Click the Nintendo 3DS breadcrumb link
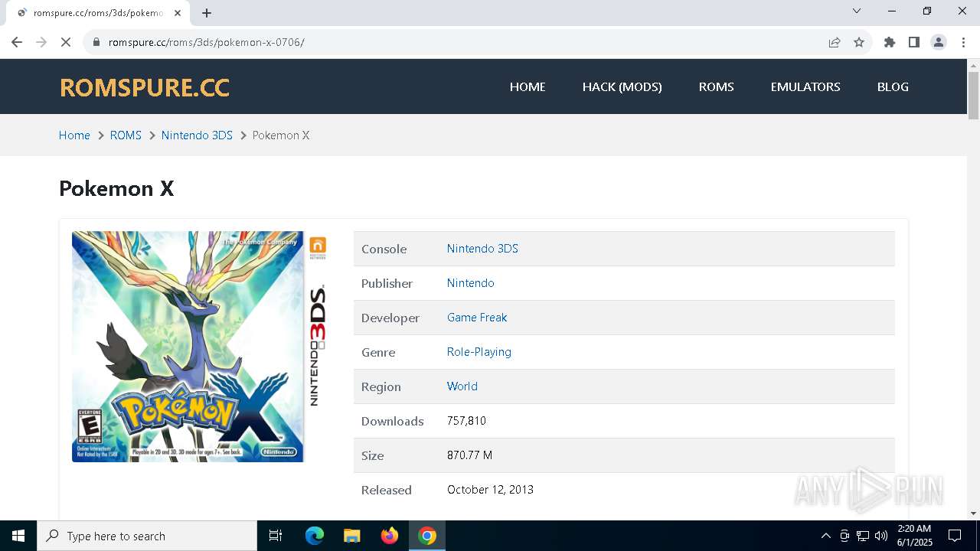This screenshot has width=980, height=551. click(197, 135)
